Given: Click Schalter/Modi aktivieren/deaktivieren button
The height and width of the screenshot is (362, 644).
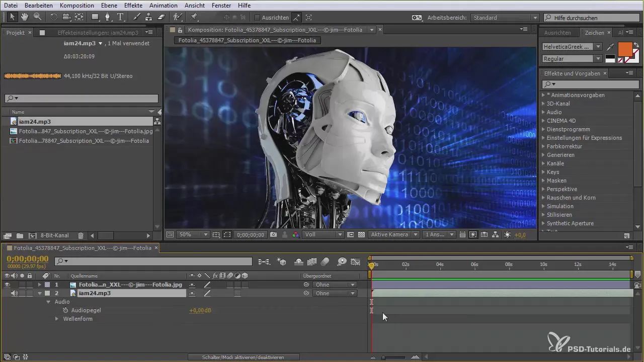Looking at the screenshot, I should tap(244, 357).
